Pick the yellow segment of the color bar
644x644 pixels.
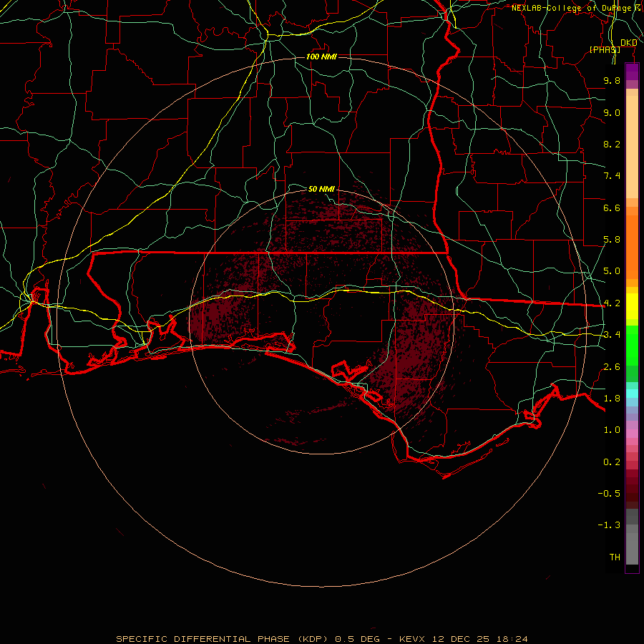[x=632, y=306]
